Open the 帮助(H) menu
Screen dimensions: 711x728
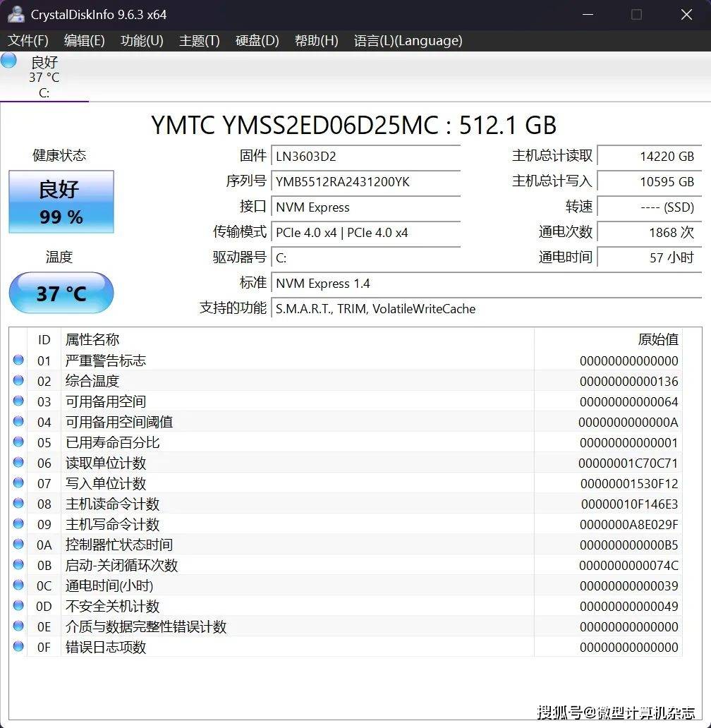pos(317,41)
